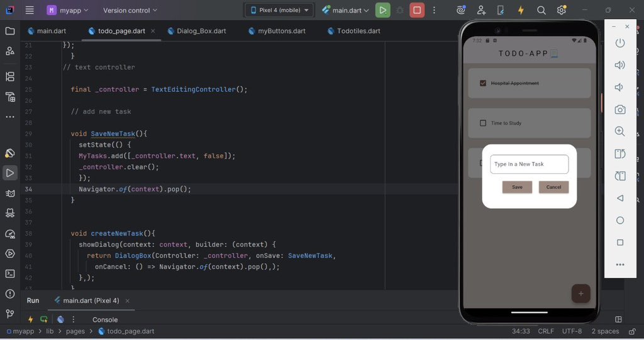Click hot restart icon in Run panel

tap(44, 319)
